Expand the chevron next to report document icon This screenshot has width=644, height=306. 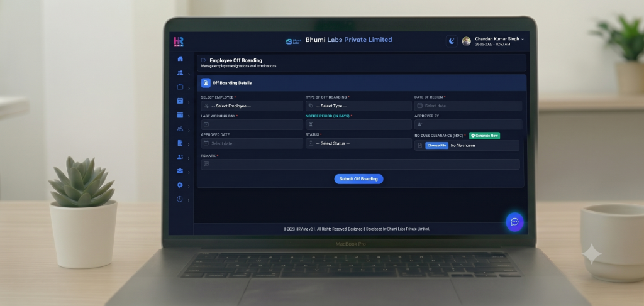click(x=189, y=145)
